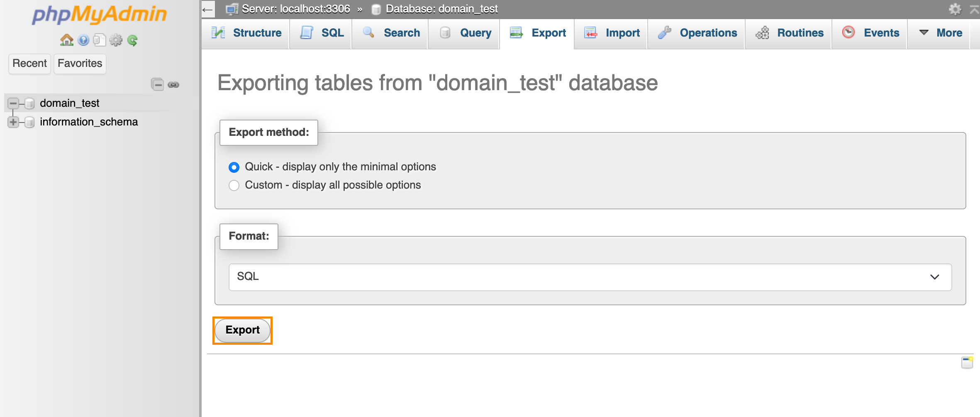Switch to the SQL tab
Screen dimensions: 980x417
point(322,33)
